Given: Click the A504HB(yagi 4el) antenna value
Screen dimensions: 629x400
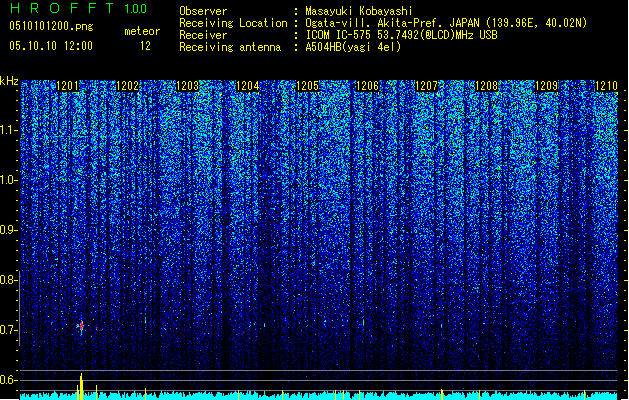Looking at the screenshot, I should pos(353,47).
